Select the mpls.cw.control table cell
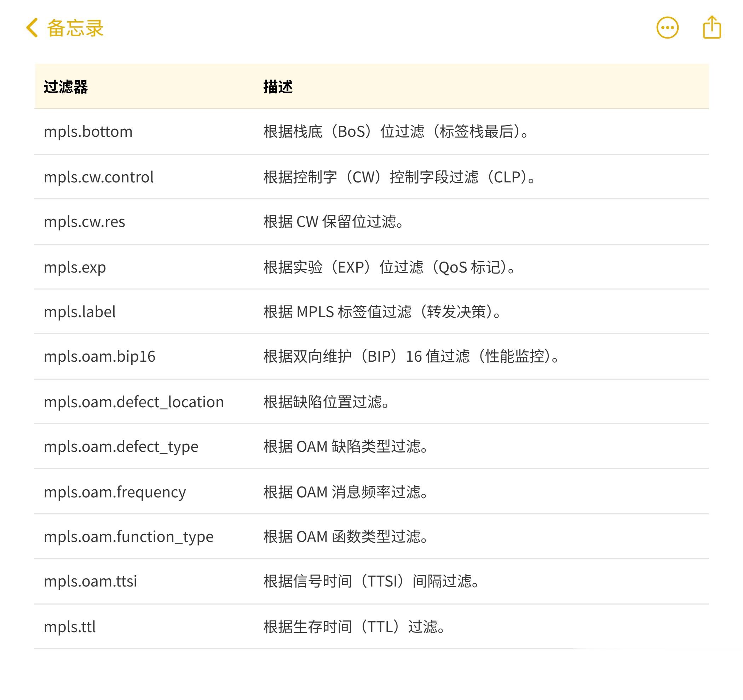The width and height of the screenshot is (743, 700). (x=99, y=177)
